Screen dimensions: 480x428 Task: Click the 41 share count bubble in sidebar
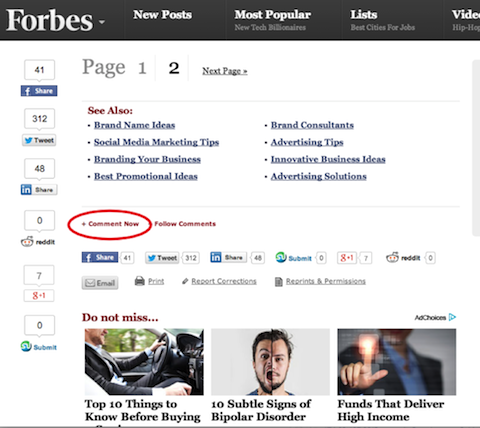(39, 70)
